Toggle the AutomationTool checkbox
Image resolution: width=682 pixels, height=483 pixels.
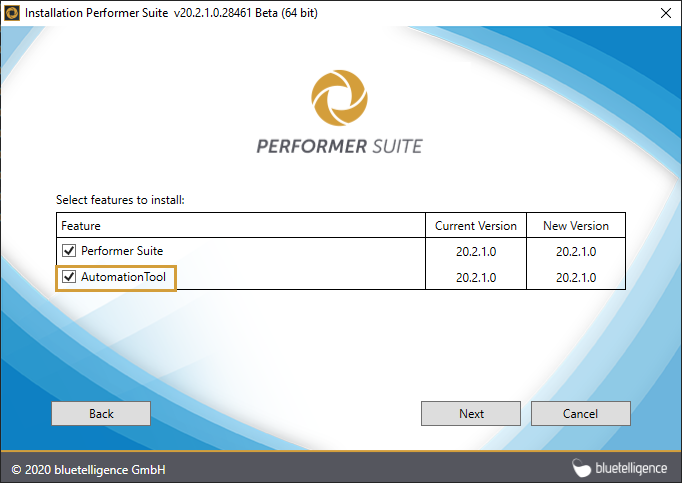[68, 277]
